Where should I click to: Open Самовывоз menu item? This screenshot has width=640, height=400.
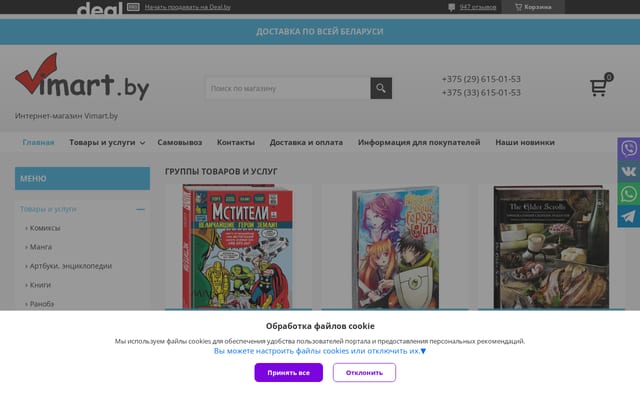pyautogui.click(x=180, y=142)
